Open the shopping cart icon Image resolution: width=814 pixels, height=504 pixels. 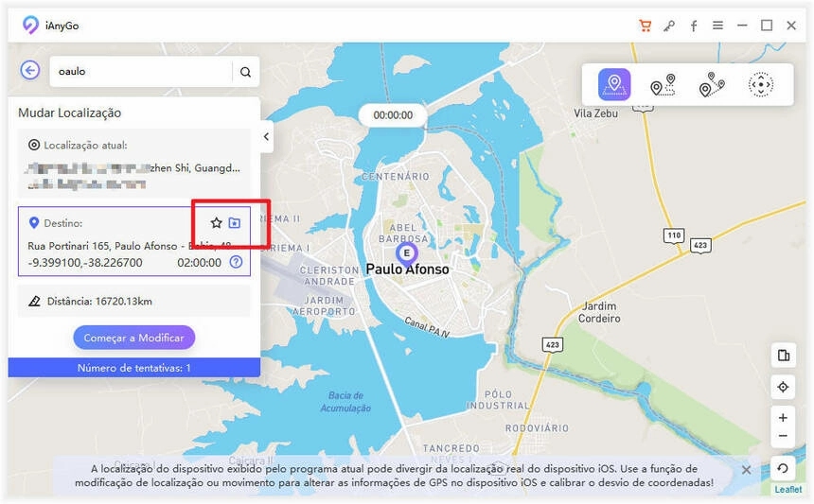pyautogui.click(x=646, y=26)
